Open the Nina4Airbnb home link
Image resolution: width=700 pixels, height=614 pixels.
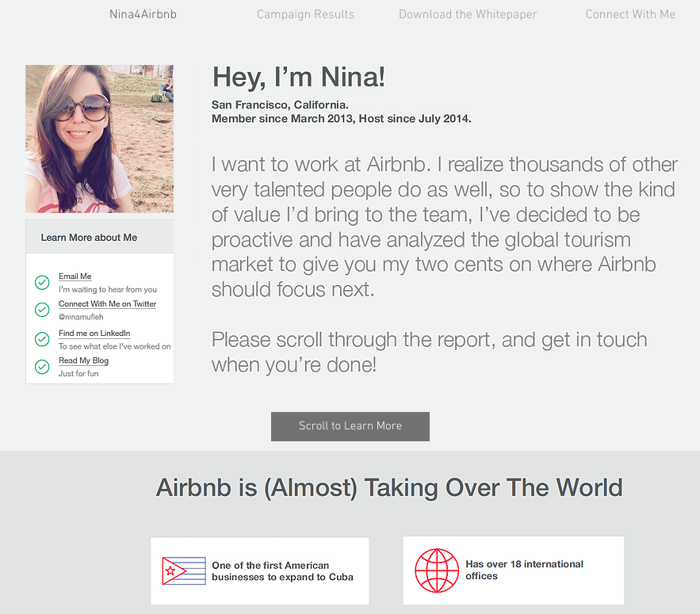tap(143, 14)
